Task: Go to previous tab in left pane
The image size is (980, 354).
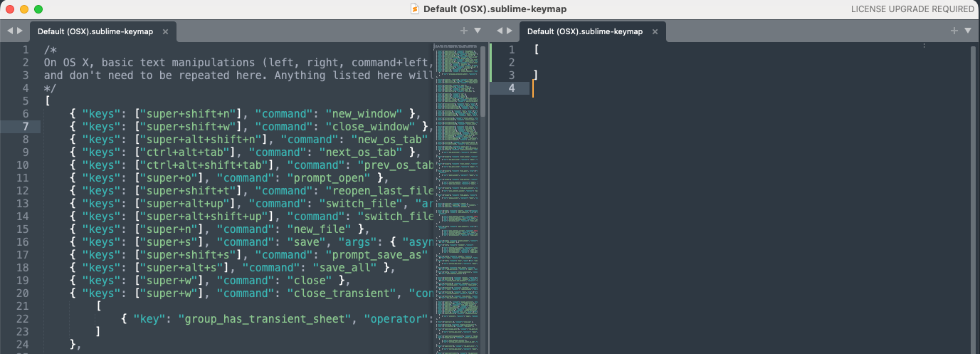Action: (x=10, y=31)
